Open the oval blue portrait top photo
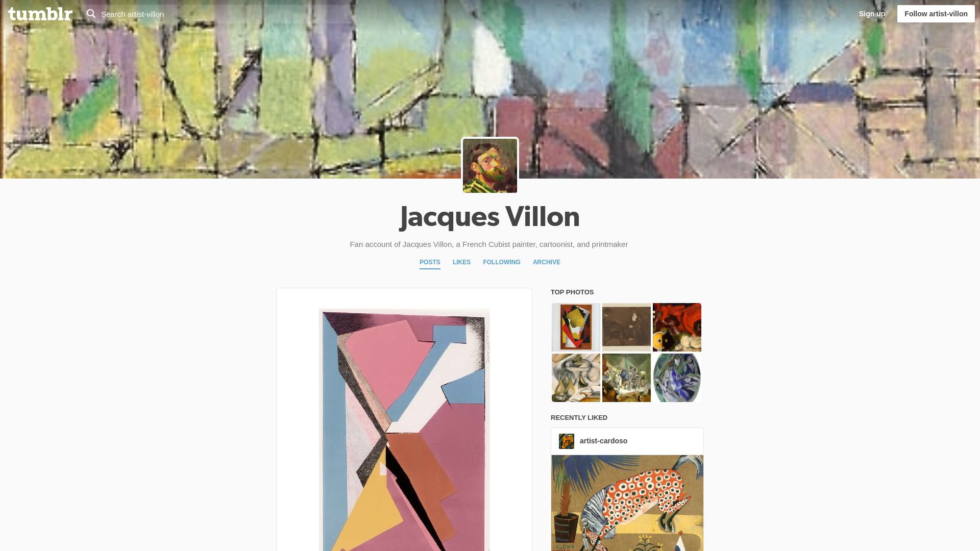Screen dimensions: 980x551 point(677,378)
